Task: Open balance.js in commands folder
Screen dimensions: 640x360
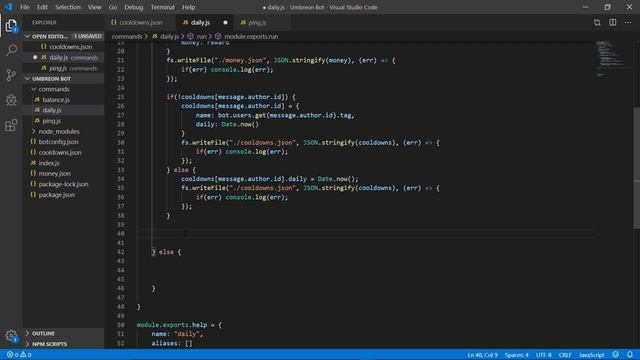Action: pos(63,100)
